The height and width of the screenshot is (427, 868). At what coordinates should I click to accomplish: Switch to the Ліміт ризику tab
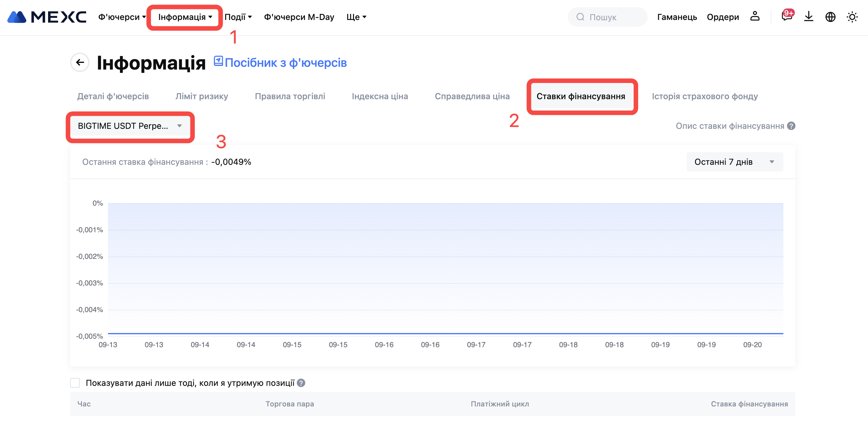click(x=202, y=96)
